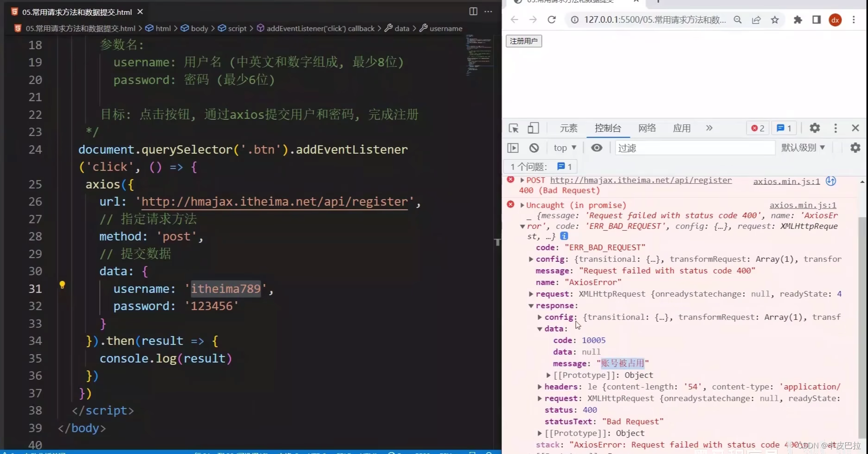Viewport: 868px width, 454px height.
Task: Click the dx profile avatar in Chrome
Action: point(835,20)
